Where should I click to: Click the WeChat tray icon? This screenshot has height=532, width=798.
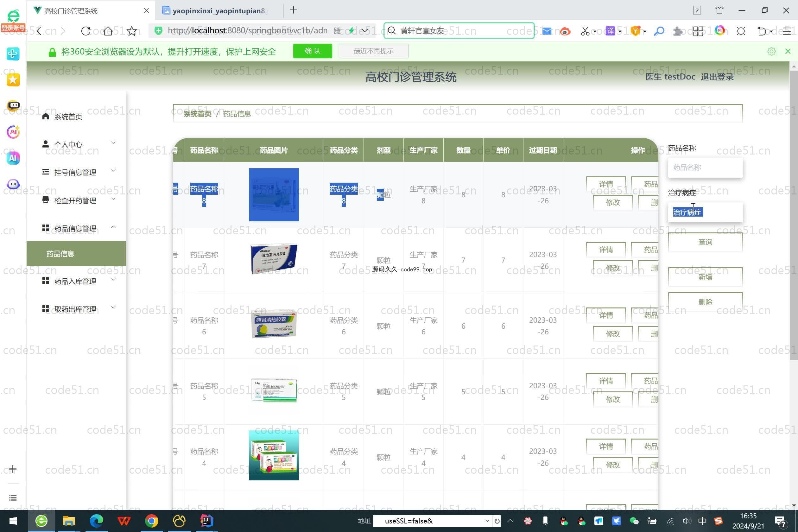tap(634, 521)
